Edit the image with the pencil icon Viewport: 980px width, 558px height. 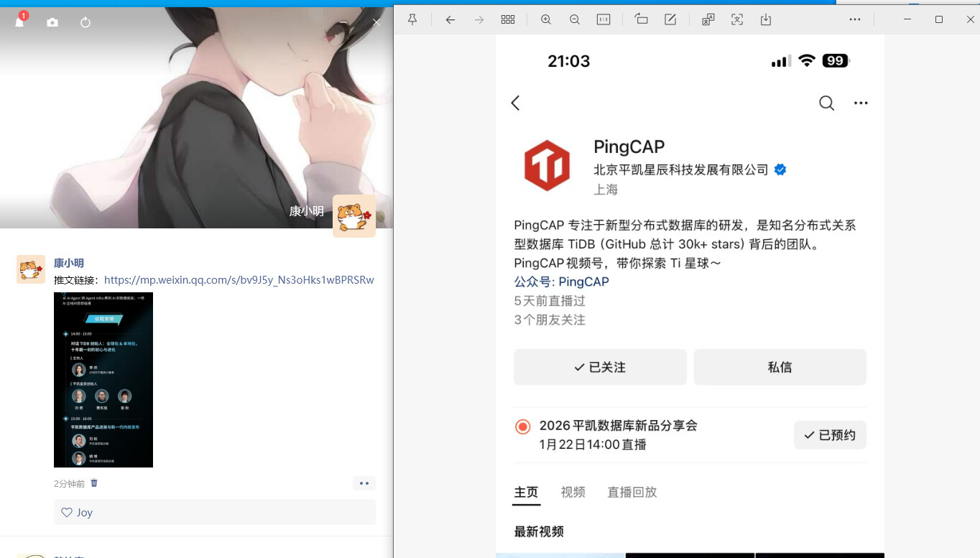pos(670,19)
